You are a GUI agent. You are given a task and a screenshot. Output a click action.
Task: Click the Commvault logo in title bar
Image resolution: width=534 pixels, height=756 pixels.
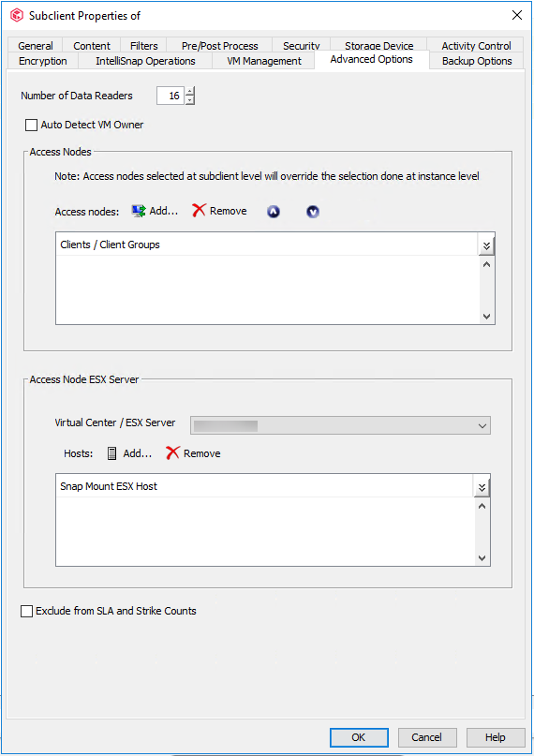[x=17, y=15]
